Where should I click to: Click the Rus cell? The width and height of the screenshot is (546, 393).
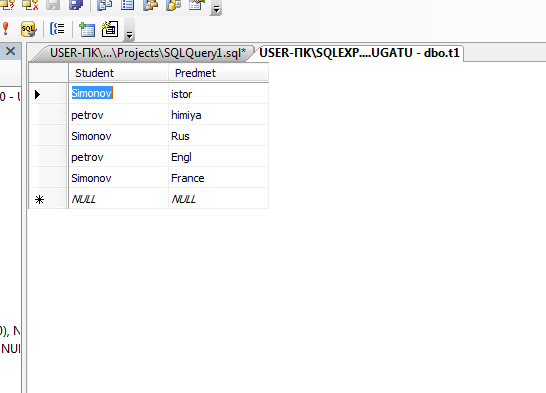218,136
